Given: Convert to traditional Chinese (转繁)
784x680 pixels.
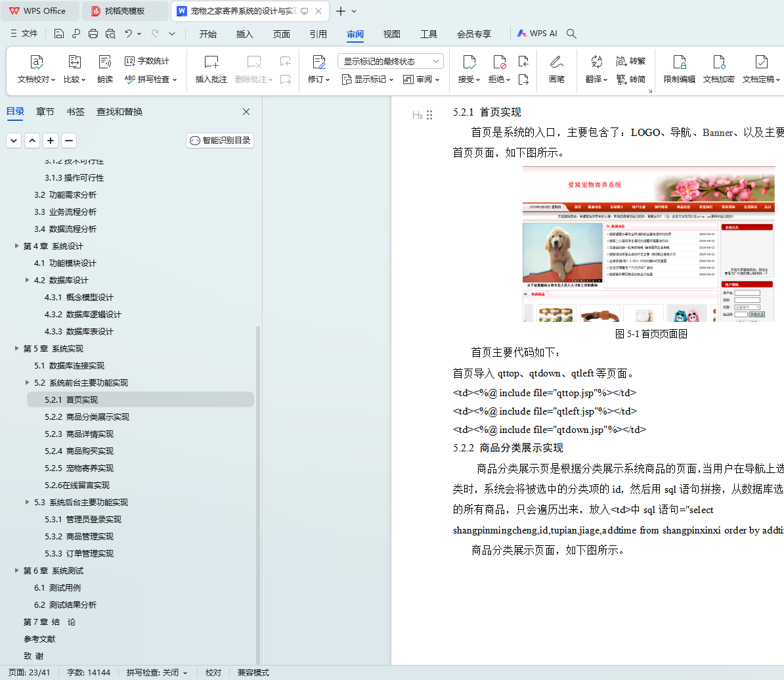Looking at the screenshot, I should 631,61.
